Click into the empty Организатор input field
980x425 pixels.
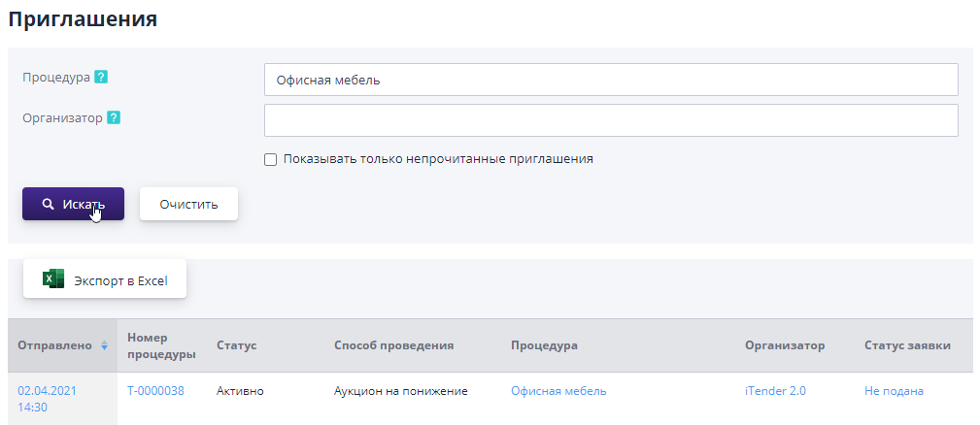click(610, 120)
